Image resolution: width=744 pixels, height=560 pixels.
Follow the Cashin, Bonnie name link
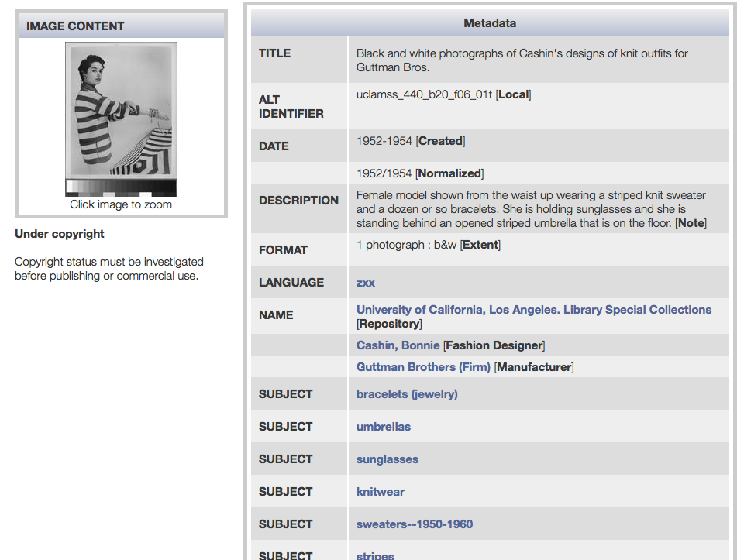pyautogui.click(x=398, y=345)
